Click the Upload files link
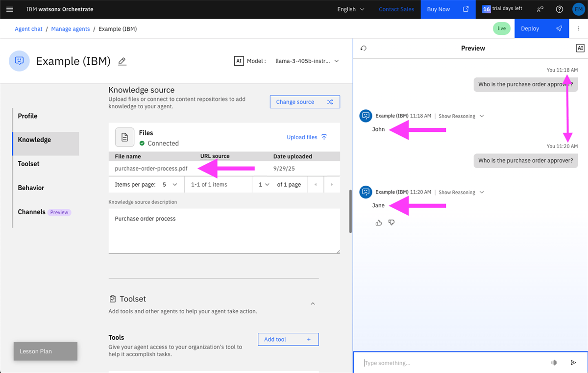 pyautogui.click(x=307, y=137)
